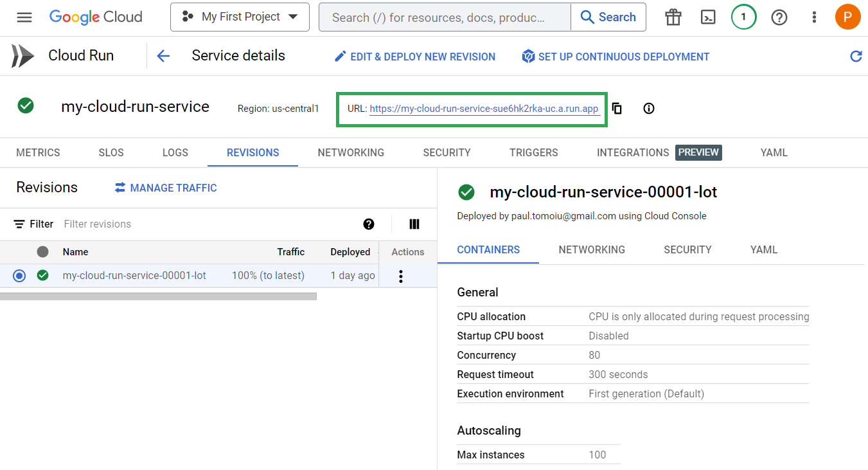The width and height of the screenshot is (868, 470).
Task: Open the revision YAML tab in the details panel
Action: [x=764, y=249]
